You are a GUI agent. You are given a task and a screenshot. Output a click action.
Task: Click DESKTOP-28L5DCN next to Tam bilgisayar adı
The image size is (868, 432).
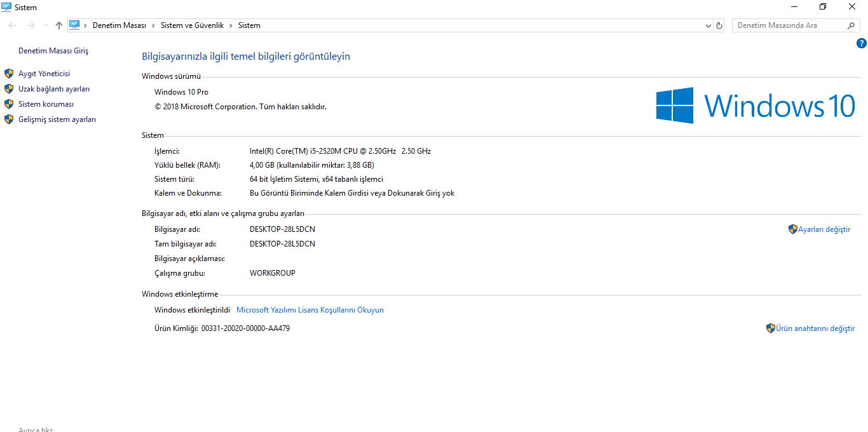point(282,244)
